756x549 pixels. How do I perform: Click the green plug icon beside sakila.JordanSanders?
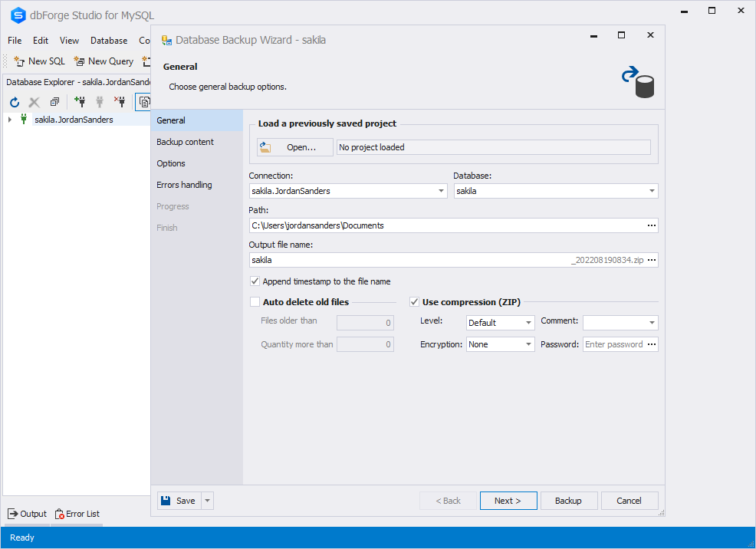tap(24, 119)
